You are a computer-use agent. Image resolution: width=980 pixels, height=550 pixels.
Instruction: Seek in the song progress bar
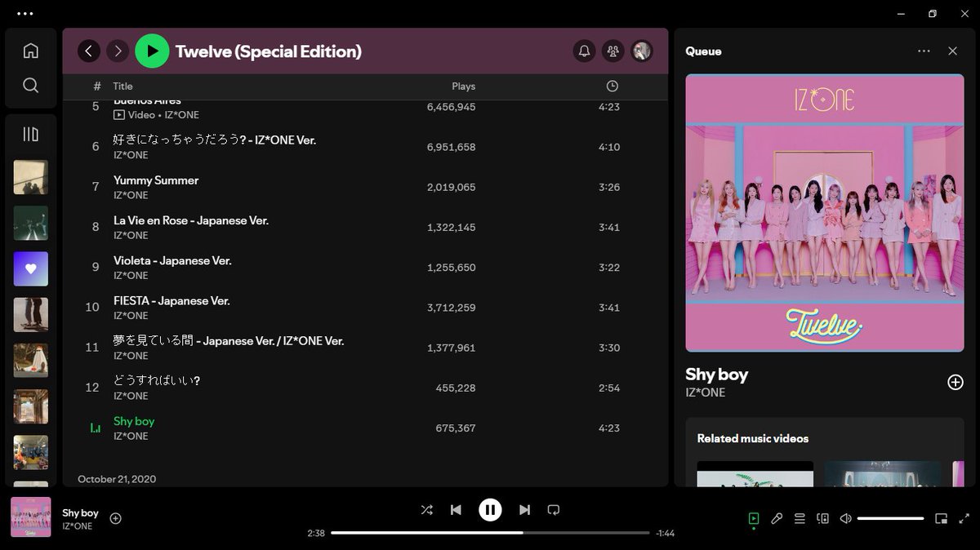pyautogui.click(x=490, y=533)
